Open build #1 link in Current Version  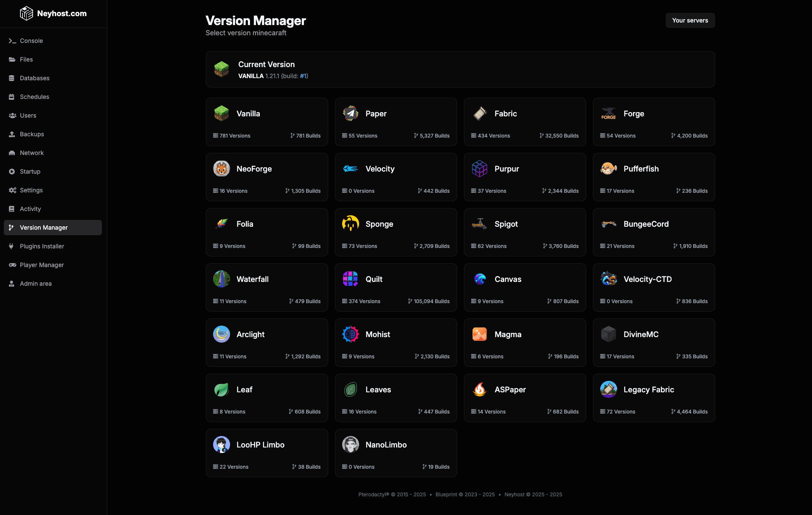(x=303, y=76)
